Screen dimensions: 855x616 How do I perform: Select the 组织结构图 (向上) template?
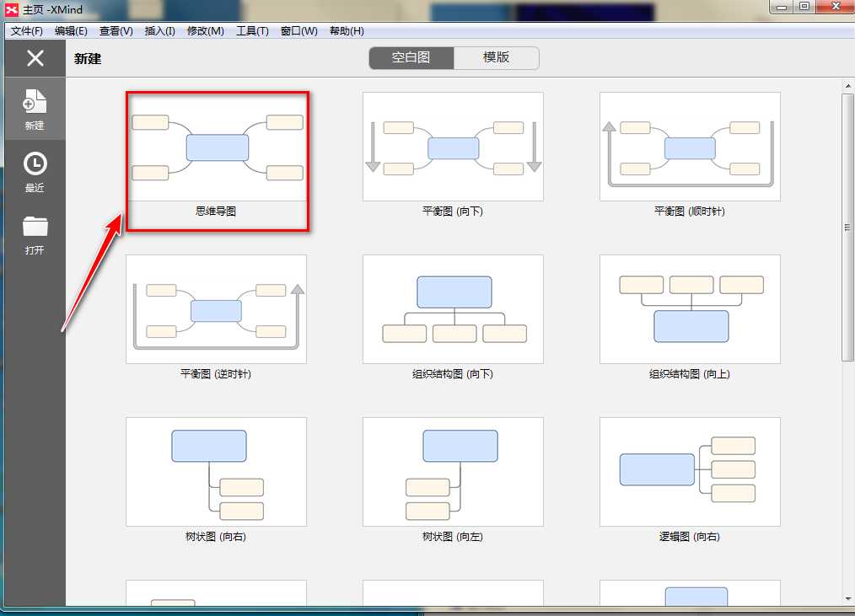pos(690,309)
